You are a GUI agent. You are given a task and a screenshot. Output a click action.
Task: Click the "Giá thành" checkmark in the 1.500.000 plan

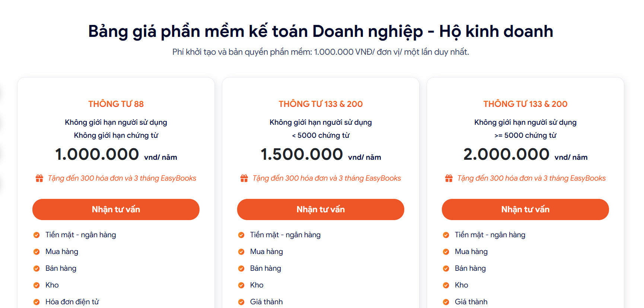[241, 302]
